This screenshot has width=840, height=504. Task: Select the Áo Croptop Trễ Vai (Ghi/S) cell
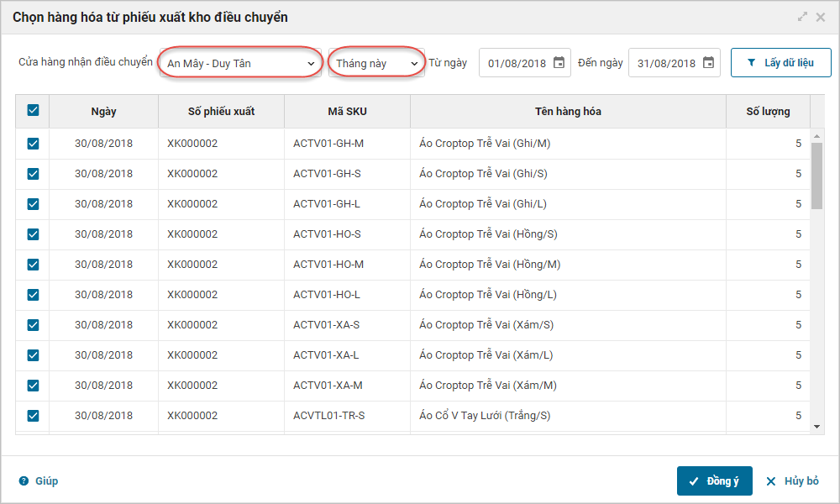click(568, 174)
